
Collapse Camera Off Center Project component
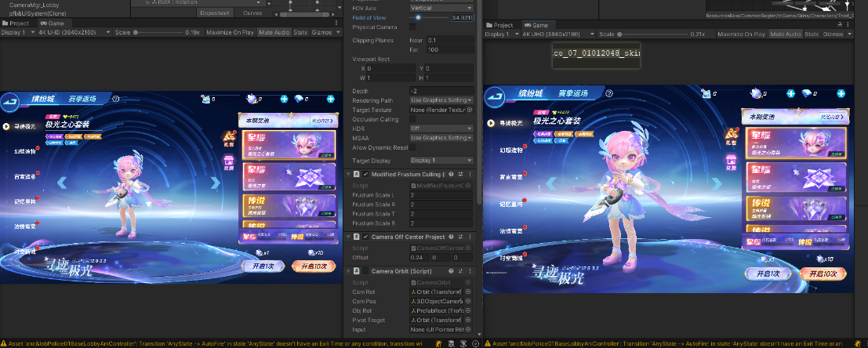(x=348, y=237)
